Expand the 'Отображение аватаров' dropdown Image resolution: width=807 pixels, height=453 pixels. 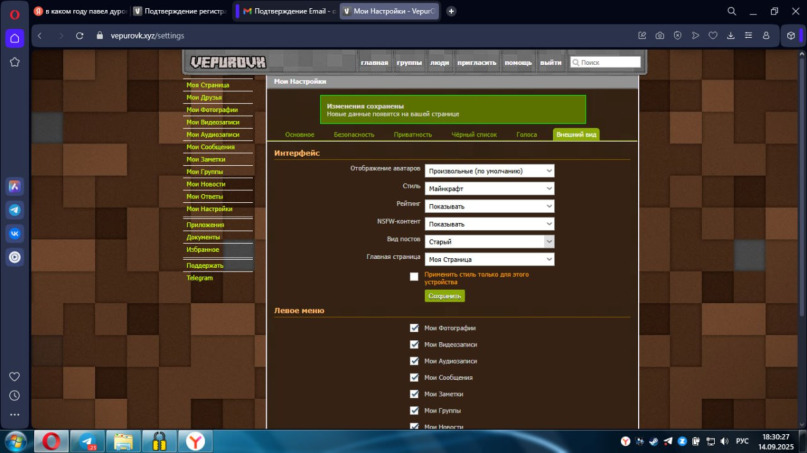(x=489, y=171)
